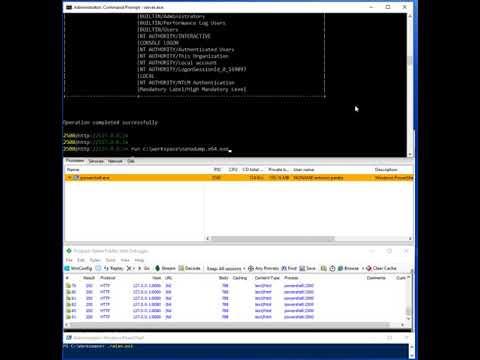This screenshot has height=360, width=480.
Task: Sort process list by User name column
Action: pos(304,170)
